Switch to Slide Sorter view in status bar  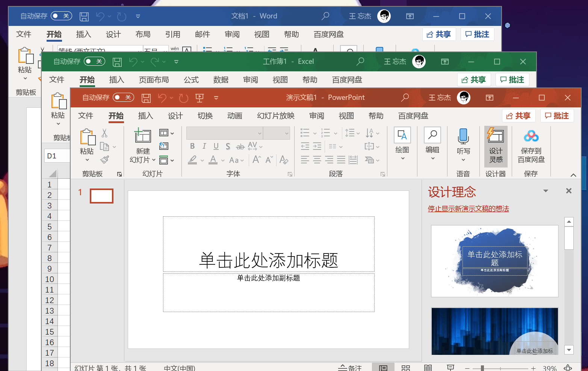tap(406, 368)
